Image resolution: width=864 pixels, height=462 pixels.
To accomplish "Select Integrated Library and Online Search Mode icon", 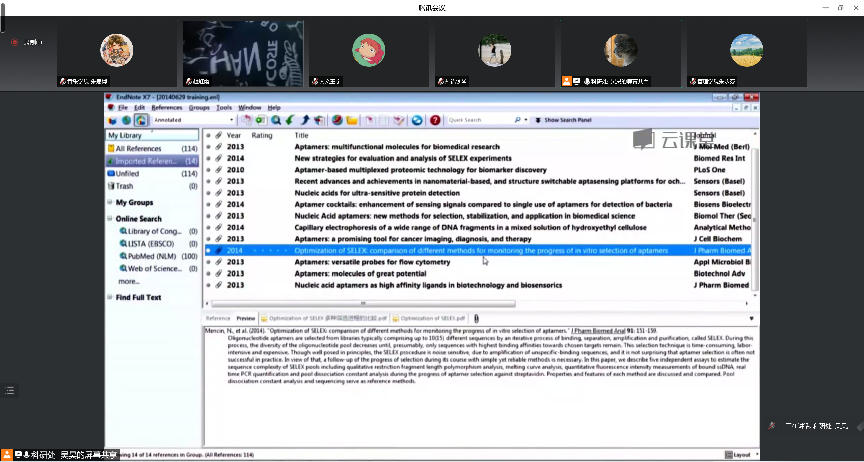I will pyautogui.click(x=140, y=120).
